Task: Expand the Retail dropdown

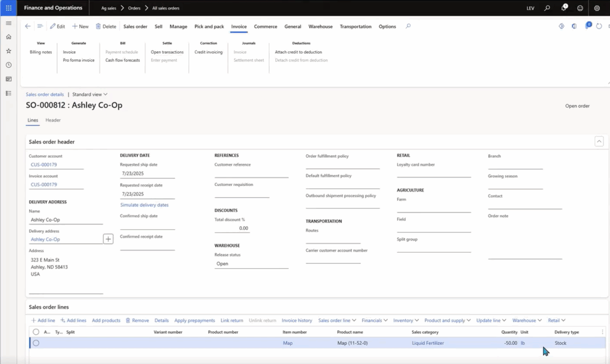Action: 556,321
